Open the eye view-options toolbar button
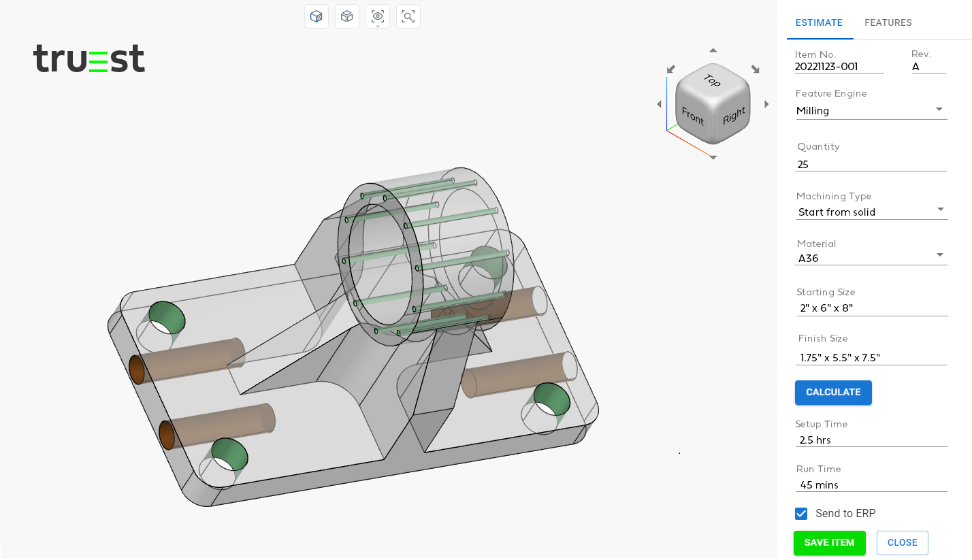The image size is (972, 560). [x=378, y=16]
